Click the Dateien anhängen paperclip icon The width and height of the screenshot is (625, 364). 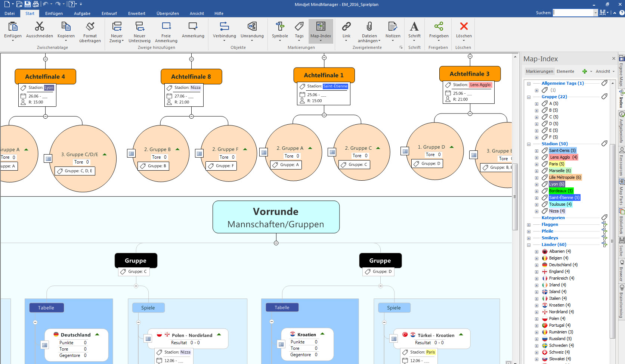(x=369, y=27)
